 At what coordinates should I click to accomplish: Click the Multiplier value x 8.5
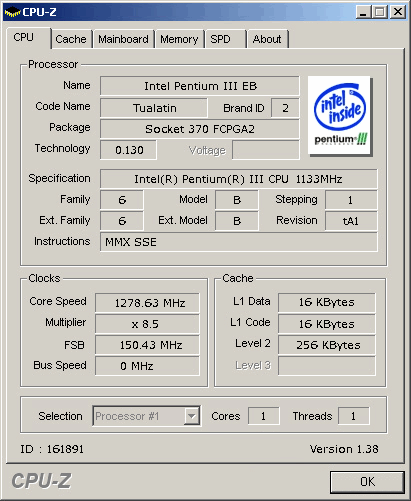pyautogui.click(x=147, y=324)
